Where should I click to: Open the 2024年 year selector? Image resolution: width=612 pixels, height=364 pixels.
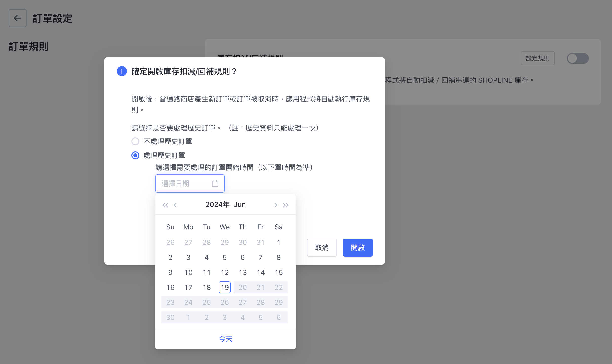218,205
